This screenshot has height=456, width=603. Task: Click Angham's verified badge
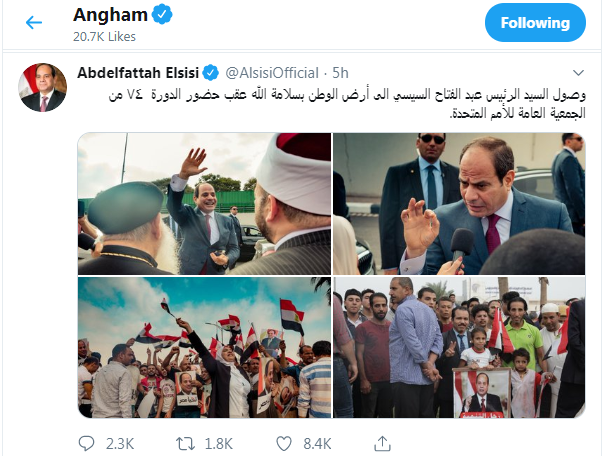coord(162,15)
